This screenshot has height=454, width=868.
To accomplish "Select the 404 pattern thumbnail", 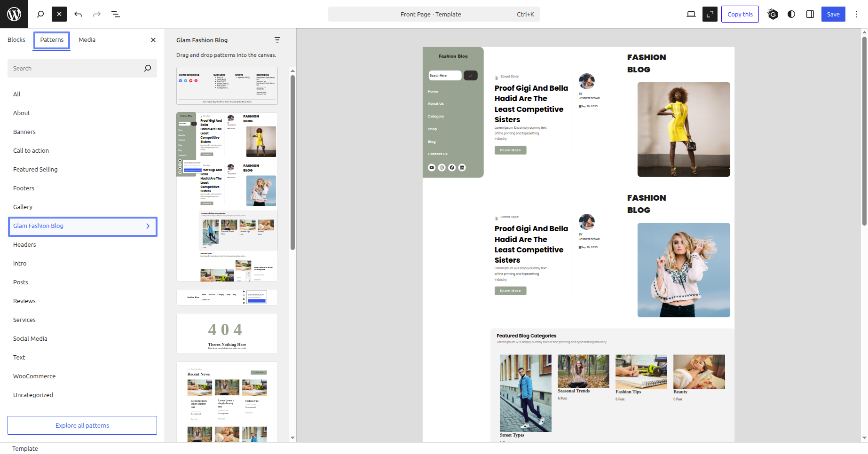I will pyautogui.click(x=227, y=333).
